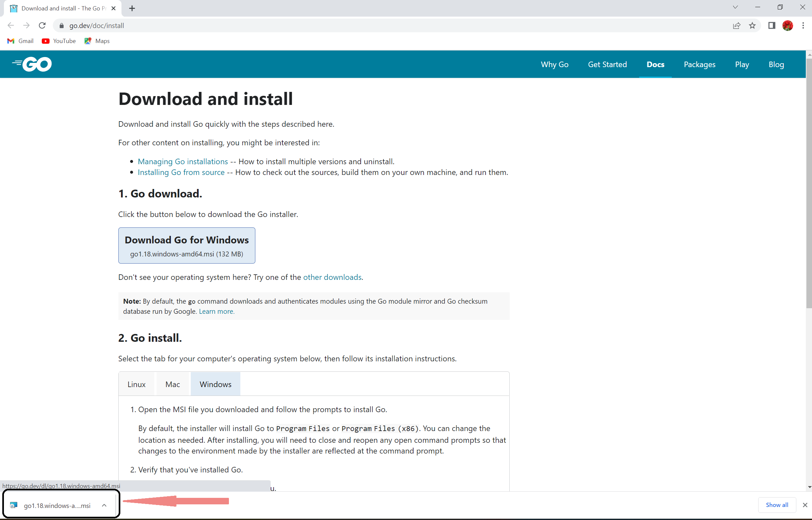Click the Learn more link

[217, 311]
